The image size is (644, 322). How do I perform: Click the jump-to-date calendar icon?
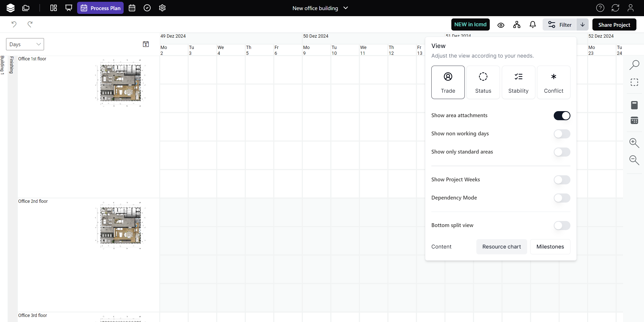pos(146,44)
